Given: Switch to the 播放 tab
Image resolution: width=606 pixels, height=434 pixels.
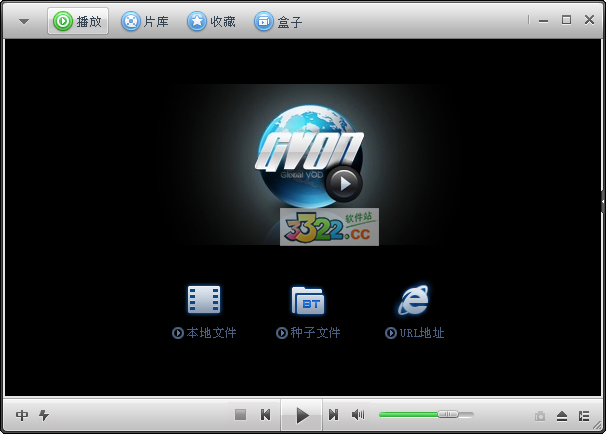Looking at the screenshot, I should click(x=78, y=21).
